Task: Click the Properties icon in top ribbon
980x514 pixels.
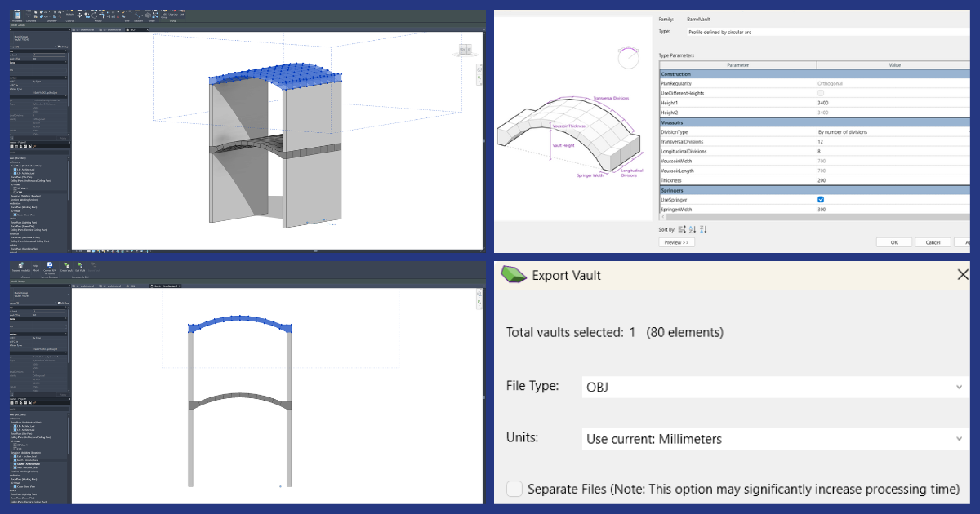Action: pos(18,15)
